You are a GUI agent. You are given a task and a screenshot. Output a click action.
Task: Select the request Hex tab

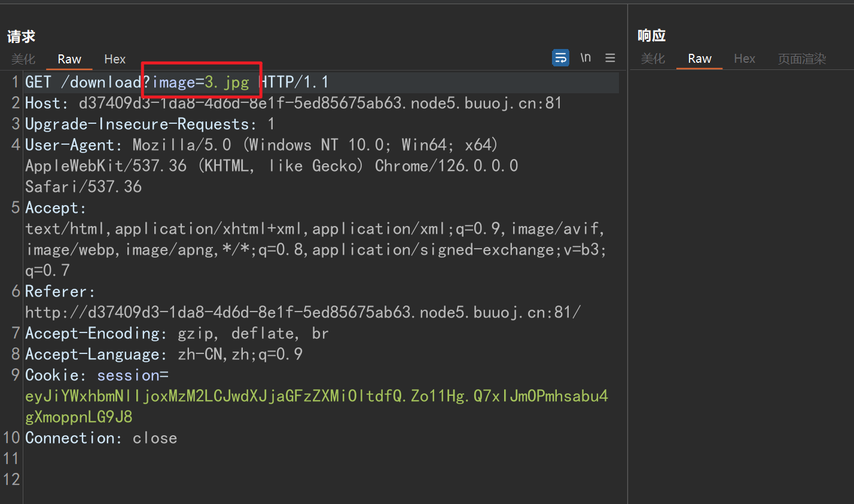coord(115,59)
